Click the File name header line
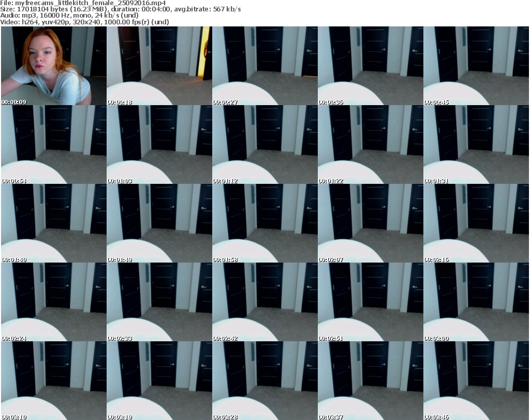Screen dimensions: 530x420 coord(83,3)
